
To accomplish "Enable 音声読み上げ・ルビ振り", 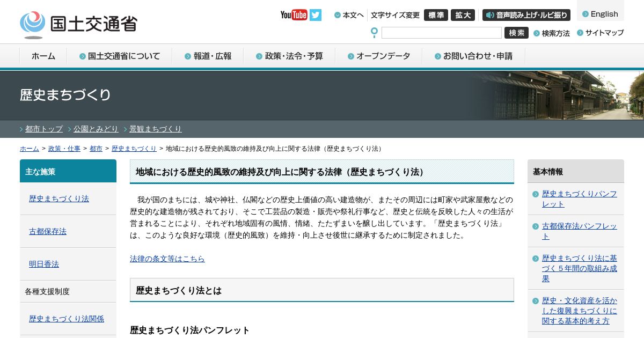I will (x=526, y=15).
